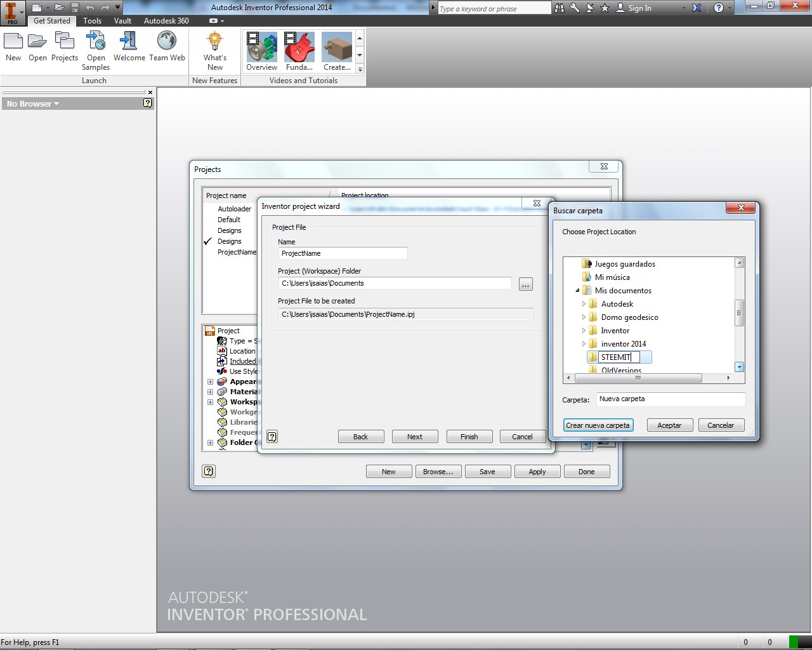812x650 pixels.
Task: Click the browser panel help icon
Action: [148, 103]
